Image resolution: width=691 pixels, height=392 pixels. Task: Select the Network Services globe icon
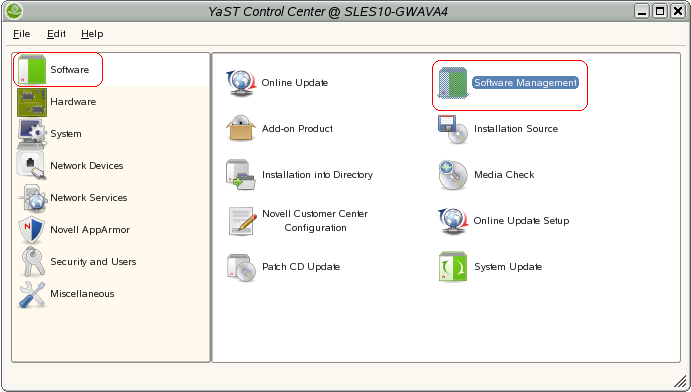tap(33, 198)
